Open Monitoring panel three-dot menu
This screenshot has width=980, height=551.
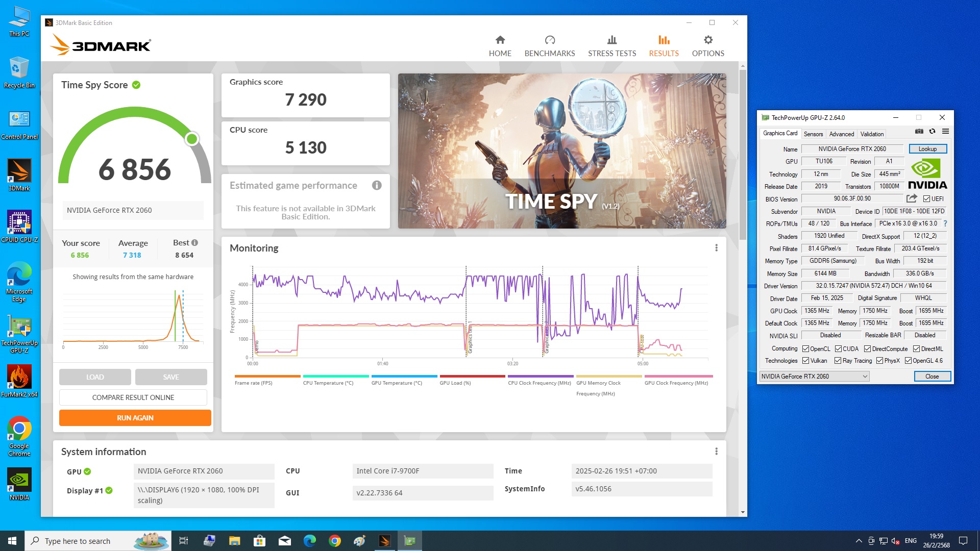point(716,248)
